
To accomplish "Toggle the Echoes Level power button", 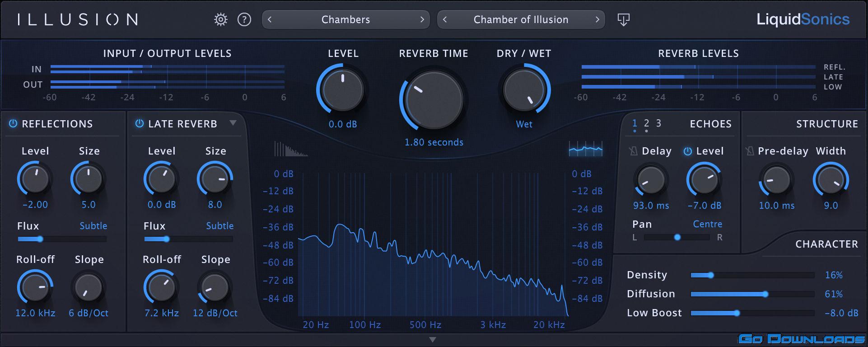I will pyautogui.click(x=687, y=151).
